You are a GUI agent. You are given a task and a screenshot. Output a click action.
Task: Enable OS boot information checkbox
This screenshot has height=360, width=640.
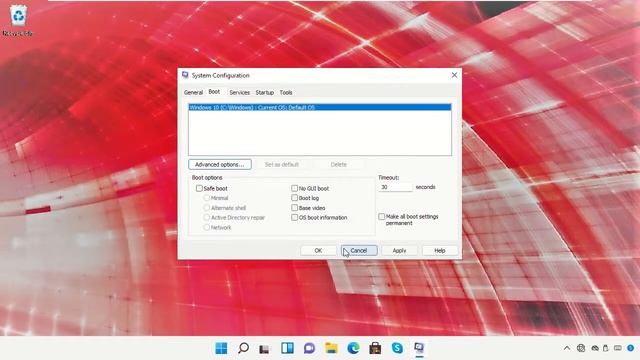tap(294, 218)
